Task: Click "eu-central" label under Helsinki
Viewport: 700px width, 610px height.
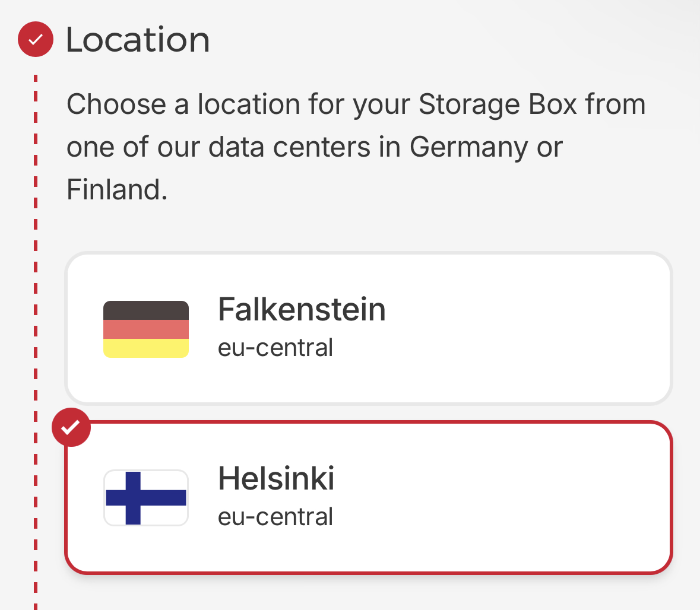Action: 275,517
